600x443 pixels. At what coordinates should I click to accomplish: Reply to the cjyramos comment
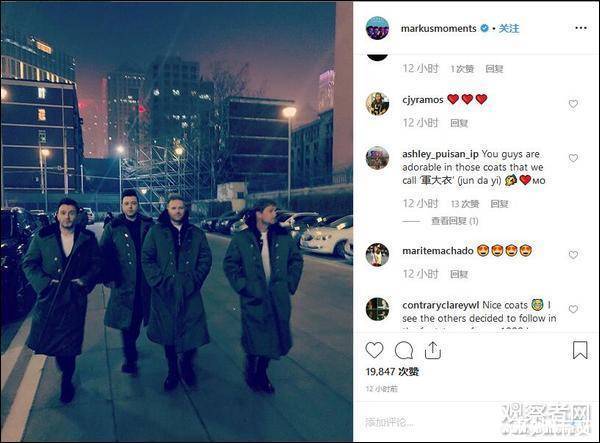click(x=459, y=123)
